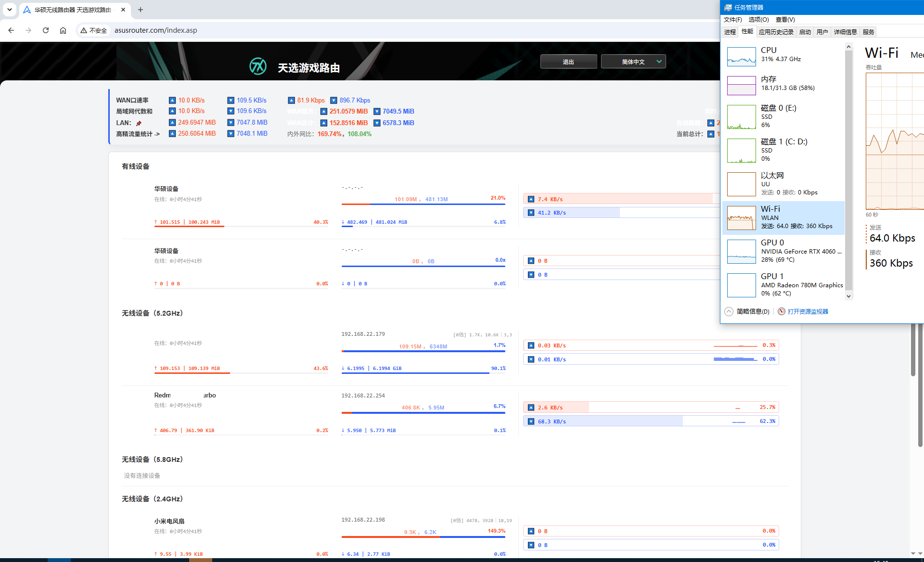The width and height of the screenshot is (924, 562).
Task: Expand the browser tab search chevron
Action: click(10, 10)
